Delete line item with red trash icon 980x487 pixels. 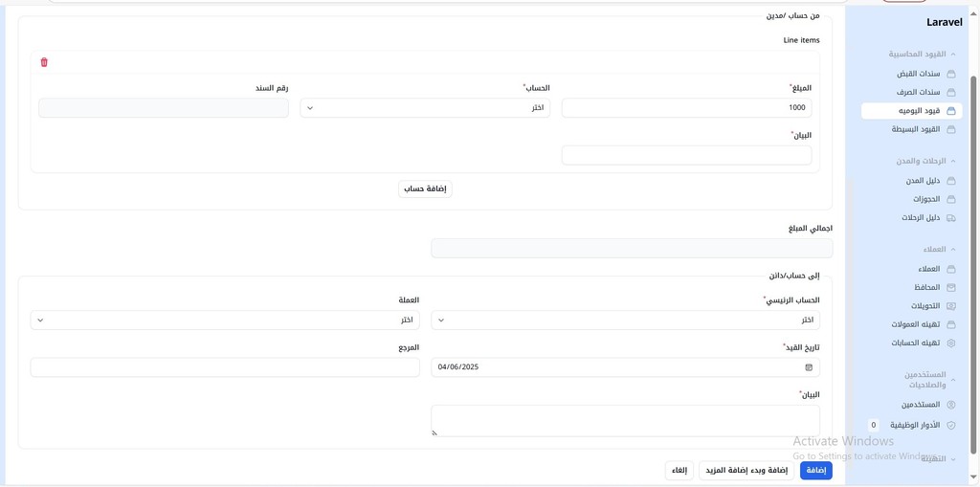44,62
